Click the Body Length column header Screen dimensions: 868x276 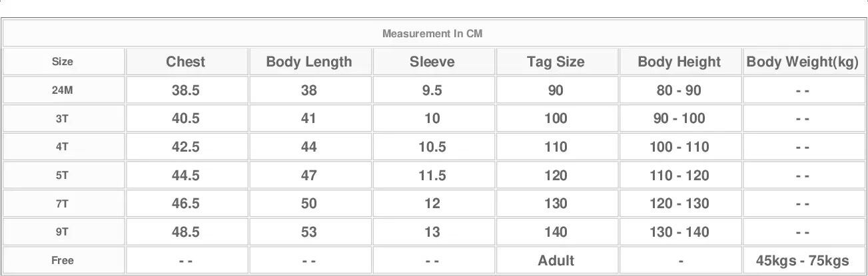point(308,62)
